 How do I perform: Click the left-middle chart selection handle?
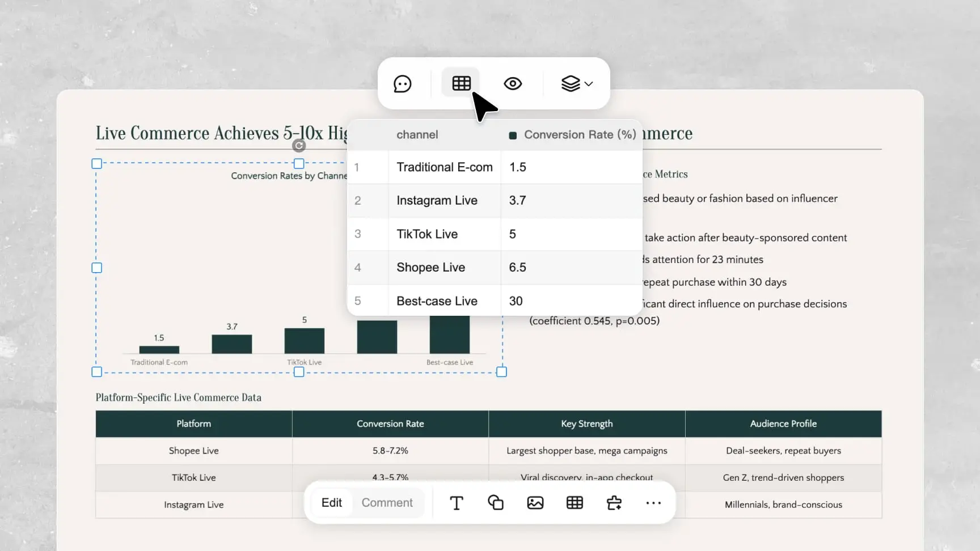tap(97, 268)
